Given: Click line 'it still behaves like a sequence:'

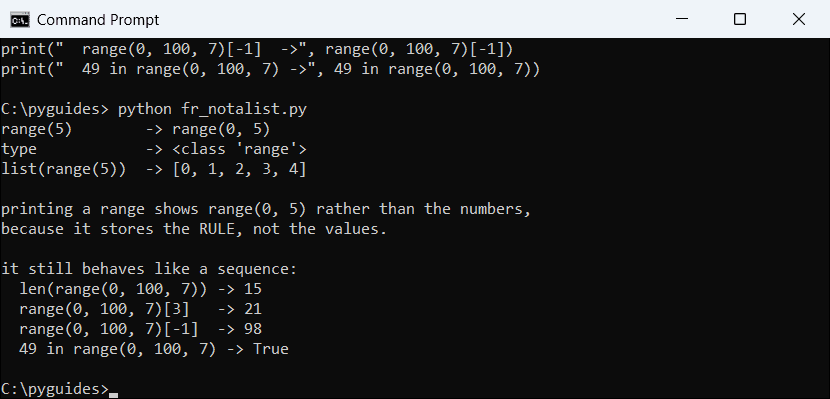Looking at the screenshot, I should 149,269.
